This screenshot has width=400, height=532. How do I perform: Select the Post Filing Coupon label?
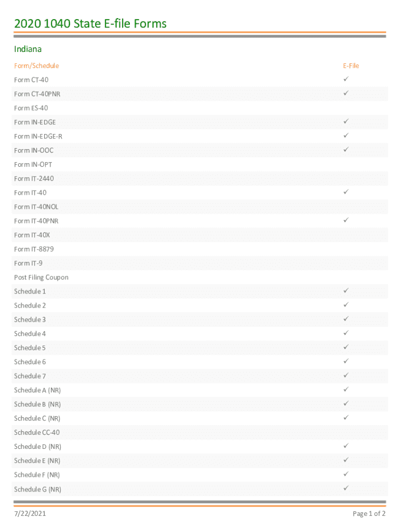tap(41, 277)
